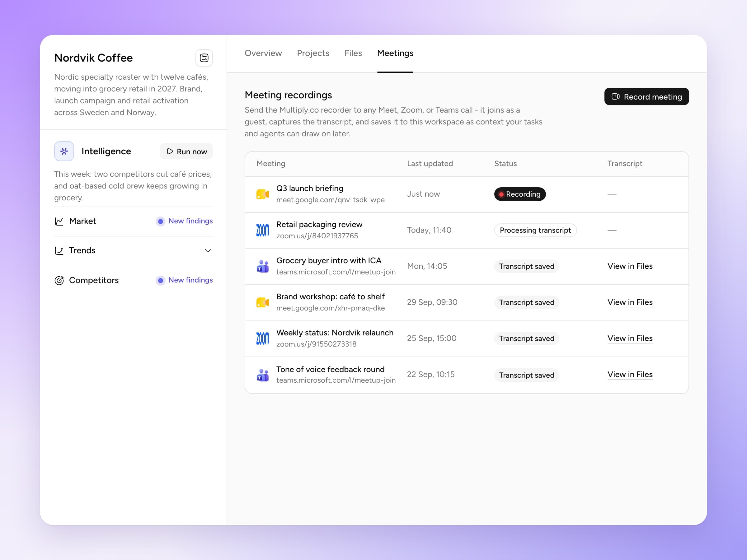Click the Competitors New findings dot

[160, 281]
